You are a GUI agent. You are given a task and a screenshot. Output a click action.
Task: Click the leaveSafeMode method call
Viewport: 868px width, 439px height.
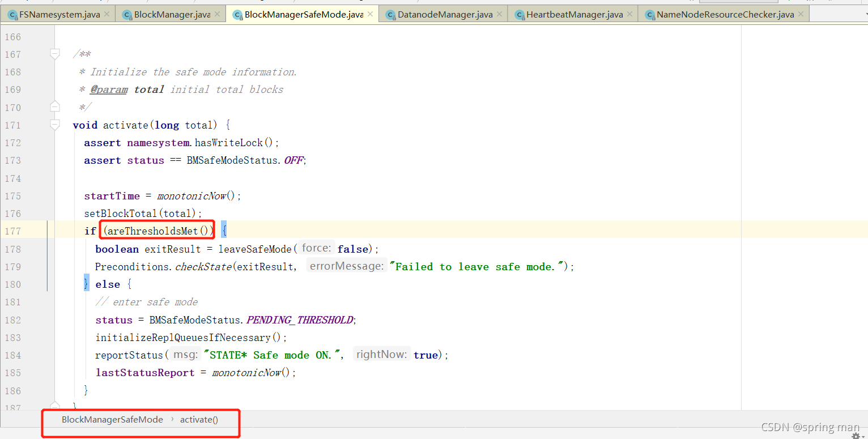255,249
